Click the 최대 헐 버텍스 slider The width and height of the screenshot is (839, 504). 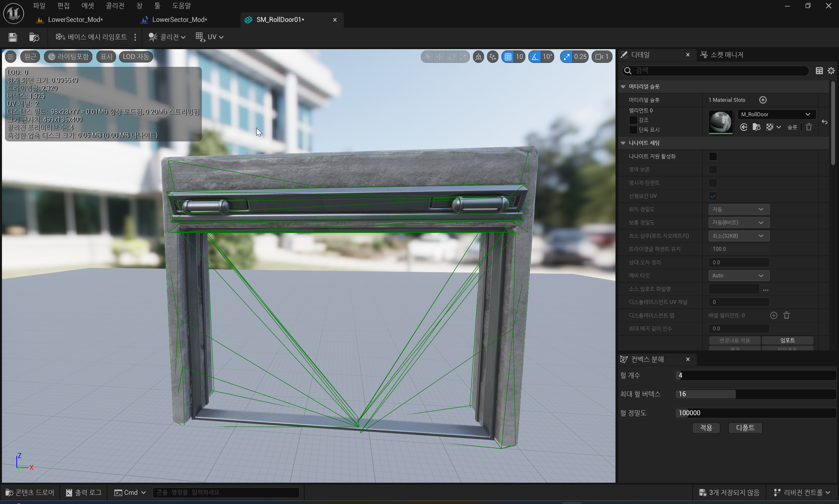[x=754, y=394]
